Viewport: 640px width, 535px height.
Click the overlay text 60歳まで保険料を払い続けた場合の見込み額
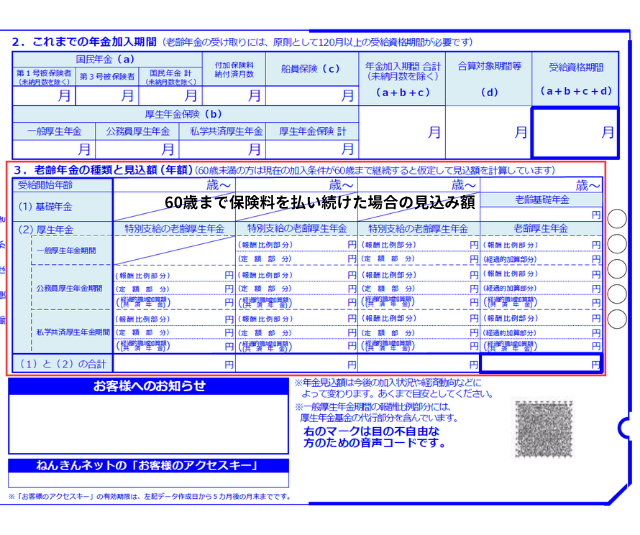(x=320, y=202)
